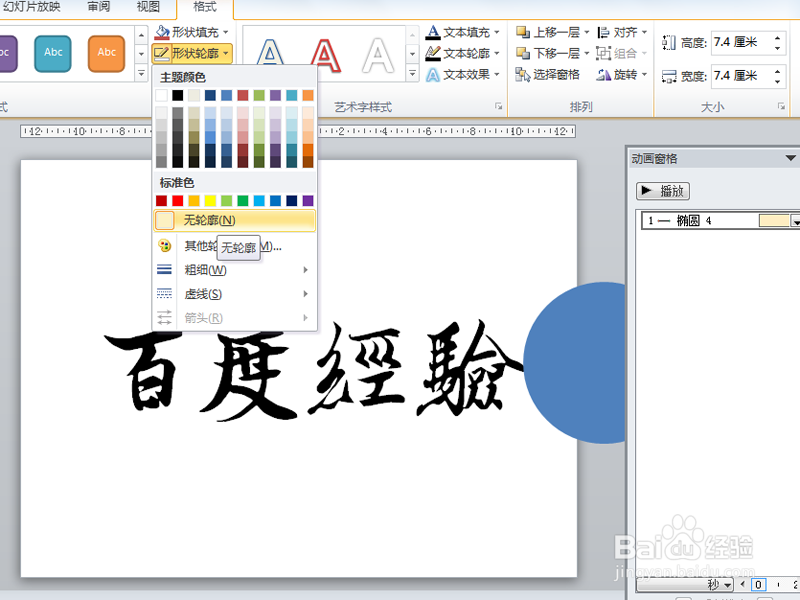This screenshot has width=800, height=600.
Task: Pick standard dark blue color swatch
Action: pos(292,201)
